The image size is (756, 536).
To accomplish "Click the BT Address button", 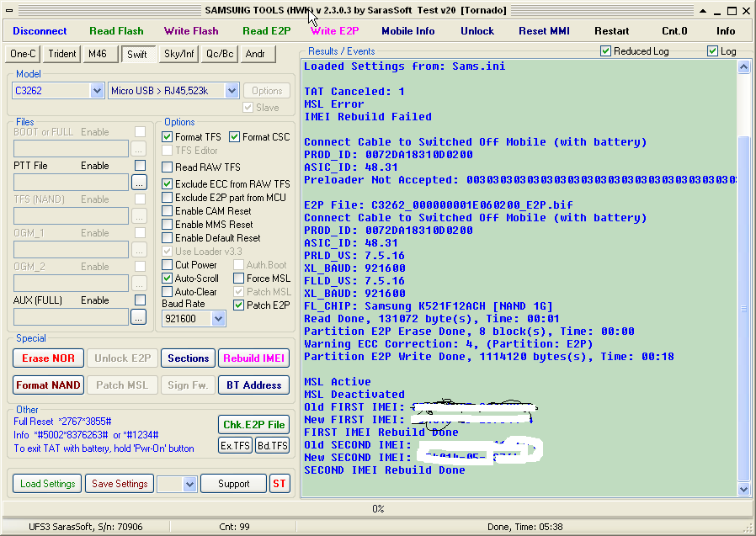I will click(x=253, y=385).
